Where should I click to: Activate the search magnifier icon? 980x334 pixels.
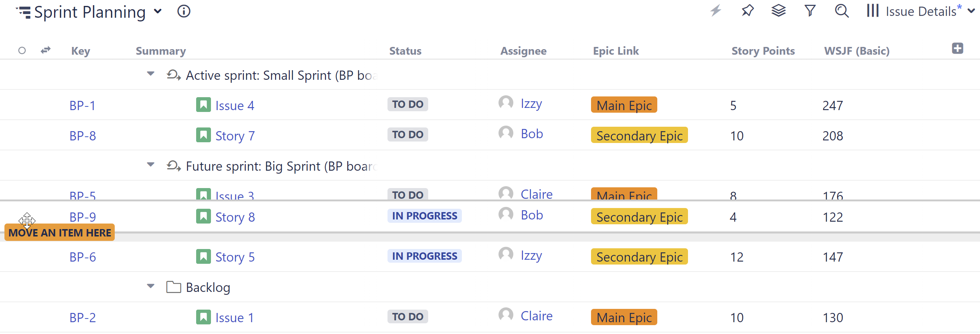click(842, 11)
